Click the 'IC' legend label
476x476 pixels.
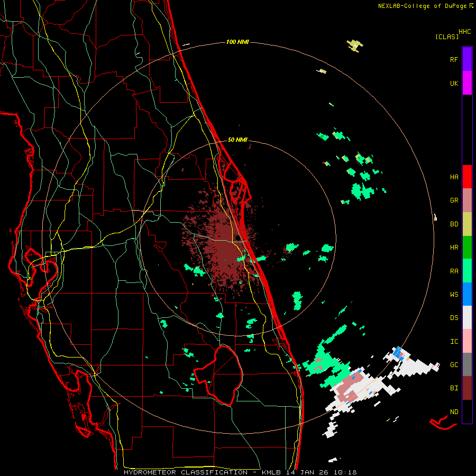[x=454, y=342]
